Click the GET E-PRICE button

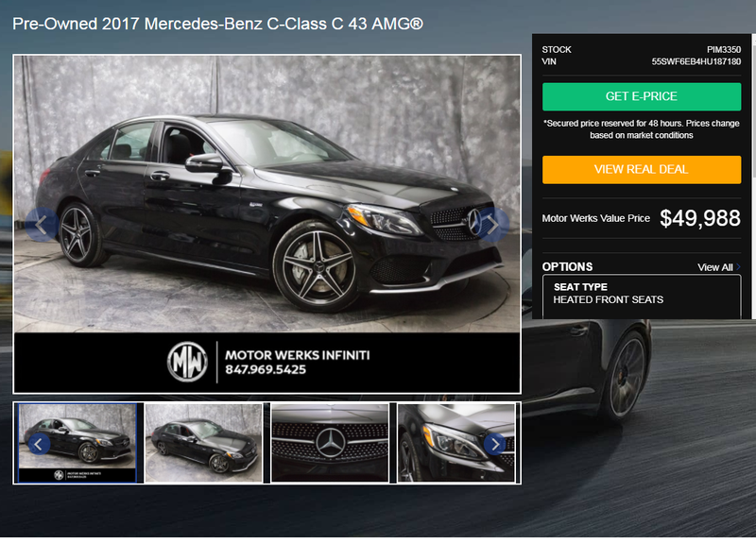pos(642,96)
